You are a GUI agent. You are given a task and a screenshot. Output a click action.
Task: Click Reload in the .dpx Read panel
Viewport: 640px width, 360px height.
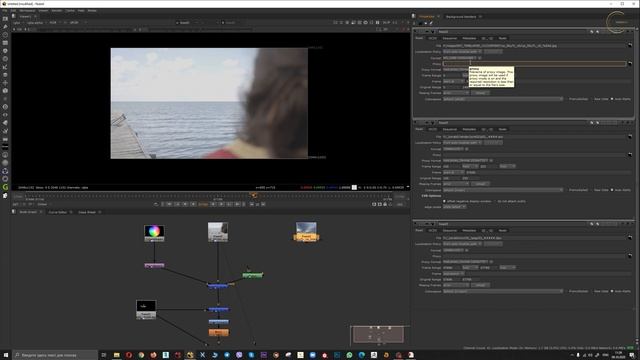(x=481, y=285)
